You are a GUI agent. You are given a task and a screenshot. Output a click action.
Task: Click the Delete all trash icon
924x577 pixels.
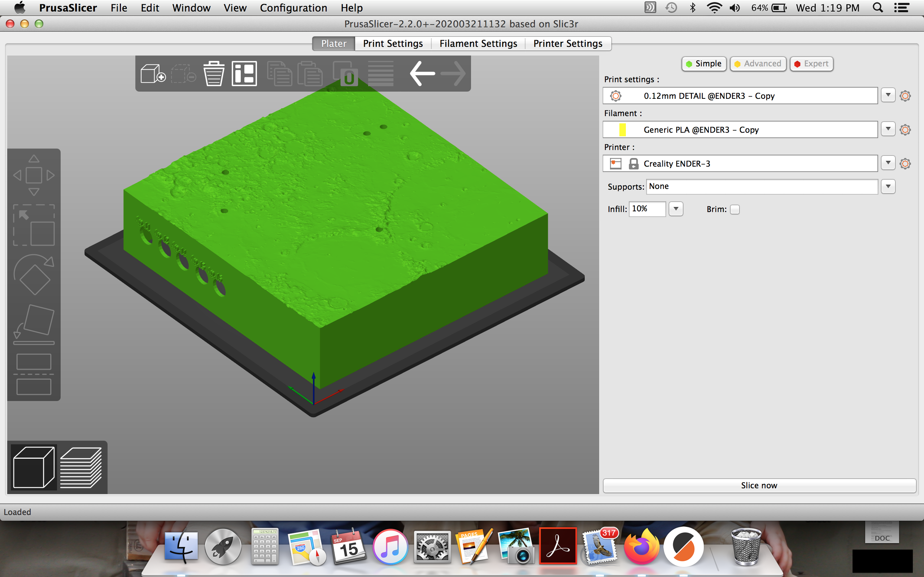[x=213, y=73]
